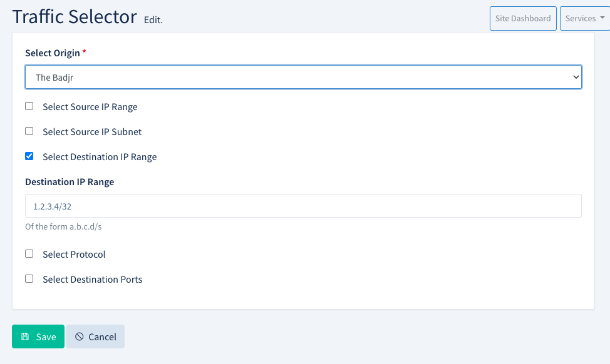This screenshot has width=610, height=364.
Task: Click the 'Of the form a.b.c.d/s' hint text
Action: tap(63, 226)
